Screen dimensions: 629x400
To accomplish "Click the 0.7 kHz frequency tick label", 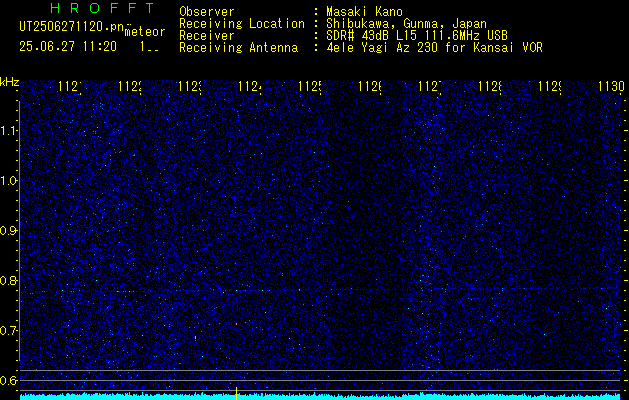I will pyautogui.click(x=9, y=331).
